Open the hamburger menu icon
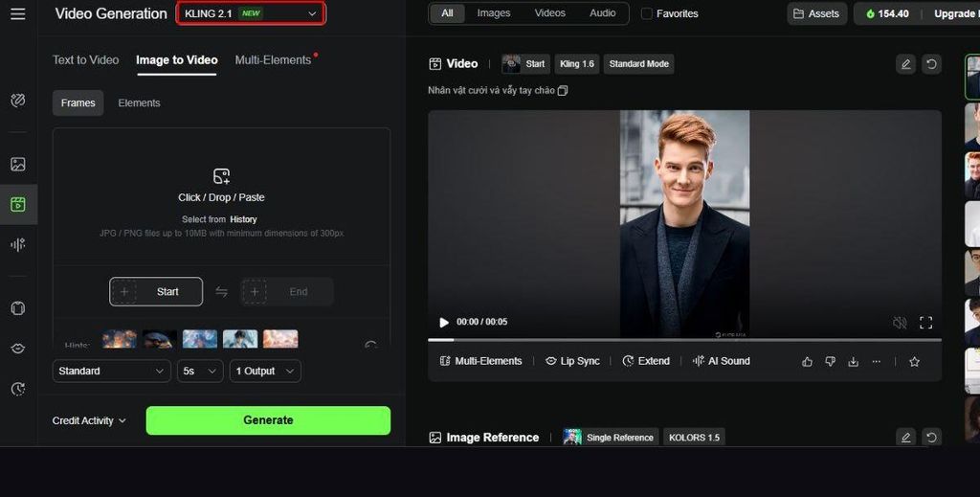Viewport: 980px width, 497px height. tap(18, 14)
